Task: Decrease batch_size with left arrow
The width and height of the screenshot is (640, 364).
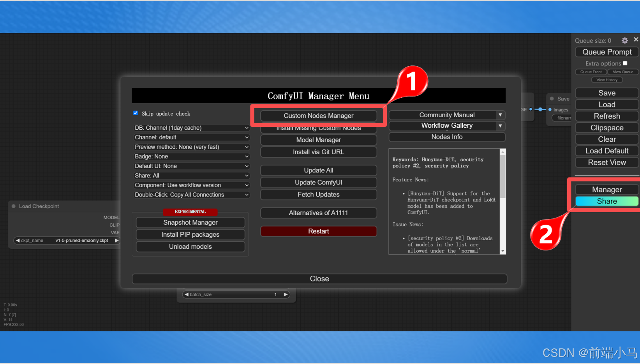Action: coord(186,295)
